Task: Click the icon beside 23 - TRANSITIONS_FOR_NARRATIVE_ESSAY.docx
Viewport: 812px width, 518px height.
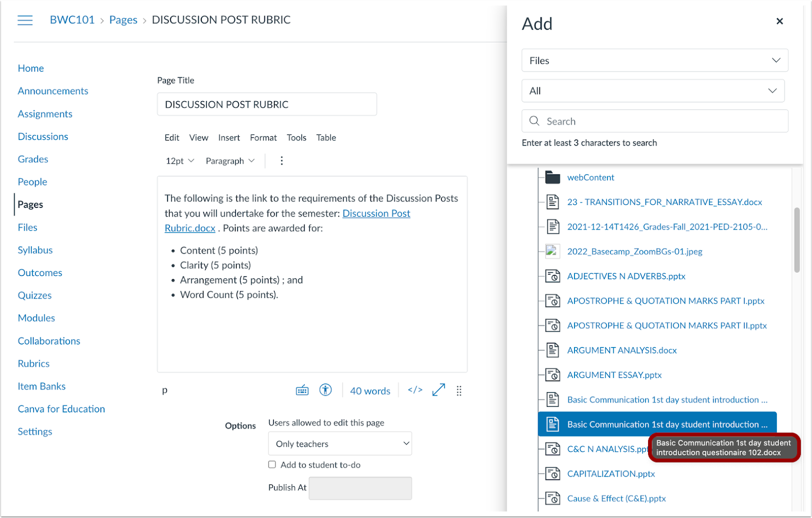Action: (x=553, y=202)
